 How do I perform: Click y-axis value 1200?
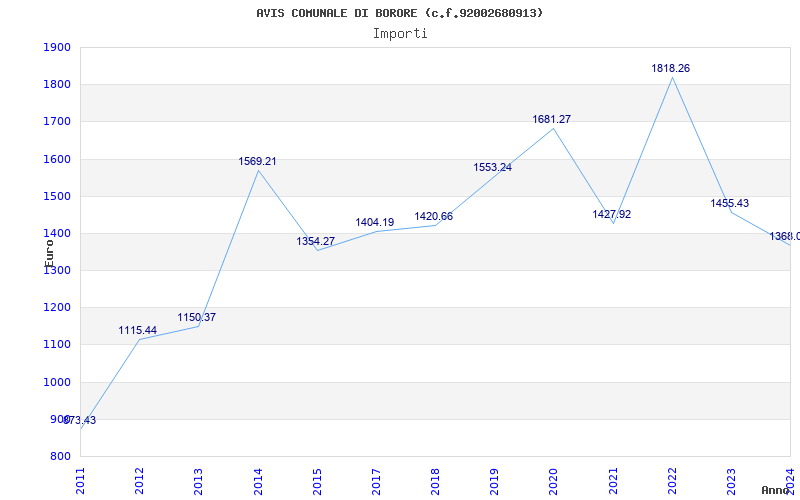(x=57, y=308)
